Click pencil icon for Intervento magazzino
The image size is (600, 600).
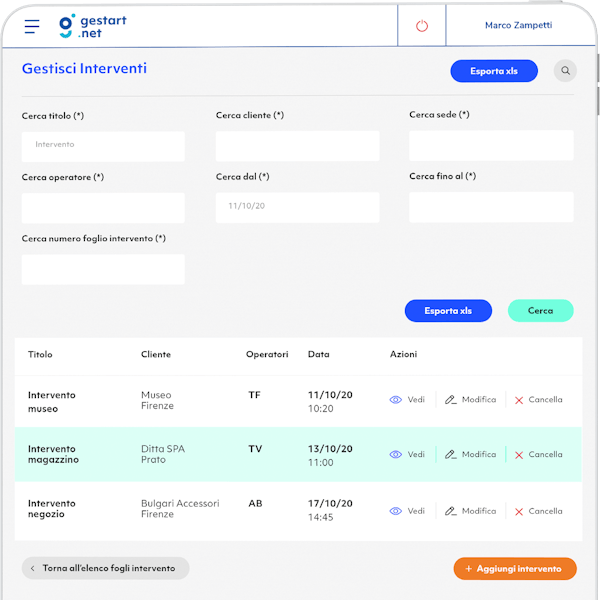click(450, 455)
